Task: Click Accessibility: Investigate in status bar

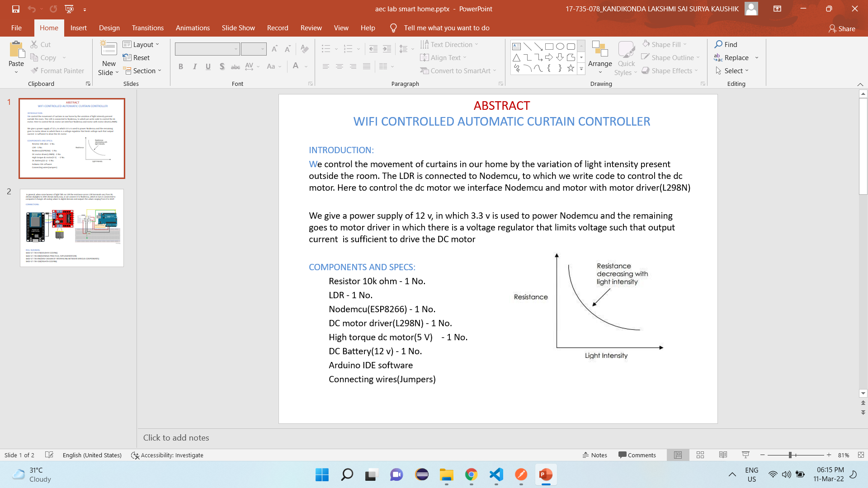Action: pos(167,455)
